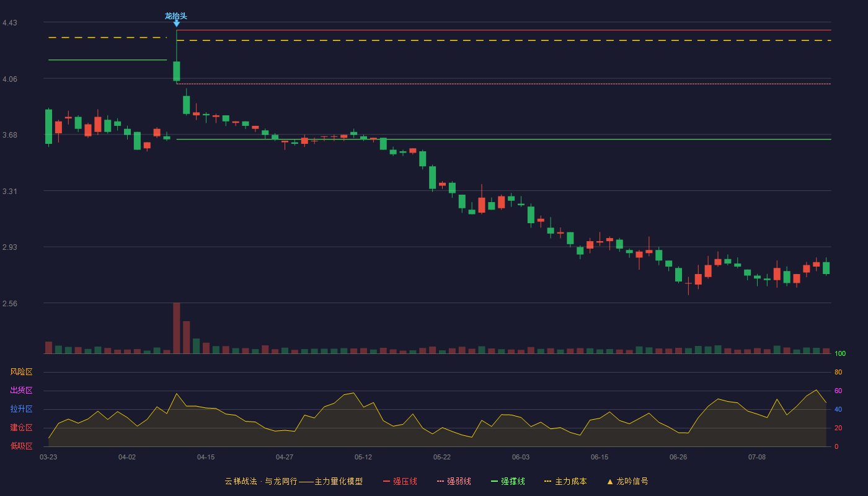Click the green 100 indicator axis value
Viewport: 868px width, 496px height.
(x=840, y=354)
